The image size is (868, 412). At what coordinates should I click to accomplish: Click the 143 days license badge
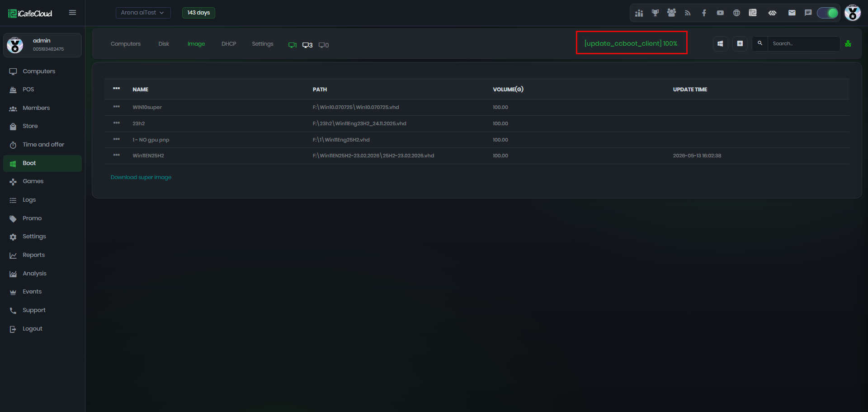(x=198, y=13)
